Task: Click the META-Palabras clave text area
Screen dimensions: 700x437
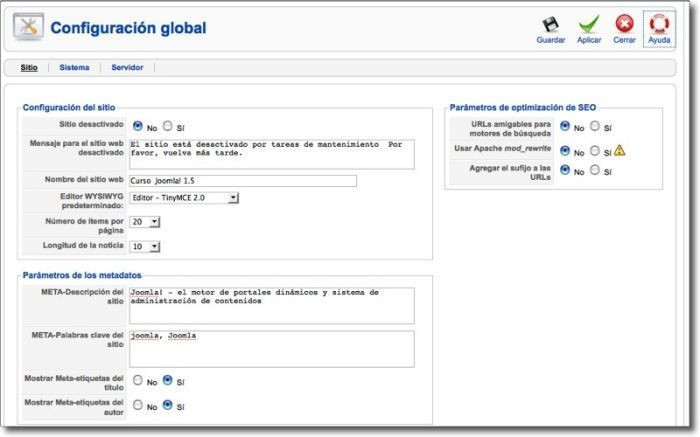Action: (x=271, y=349)
